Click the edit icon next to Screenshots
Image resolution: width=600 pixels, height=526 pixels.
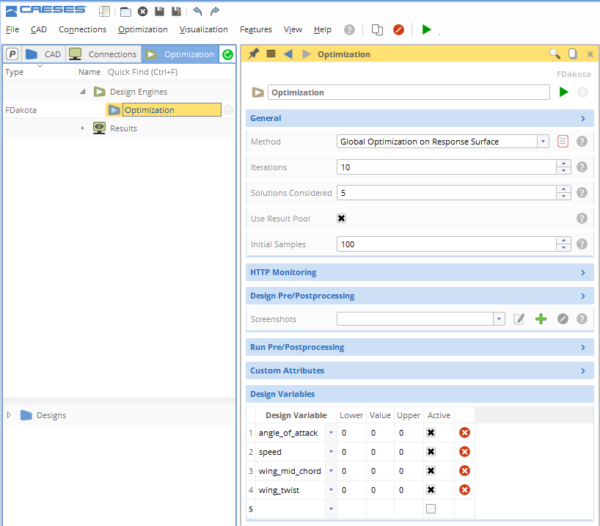point(519,319)
